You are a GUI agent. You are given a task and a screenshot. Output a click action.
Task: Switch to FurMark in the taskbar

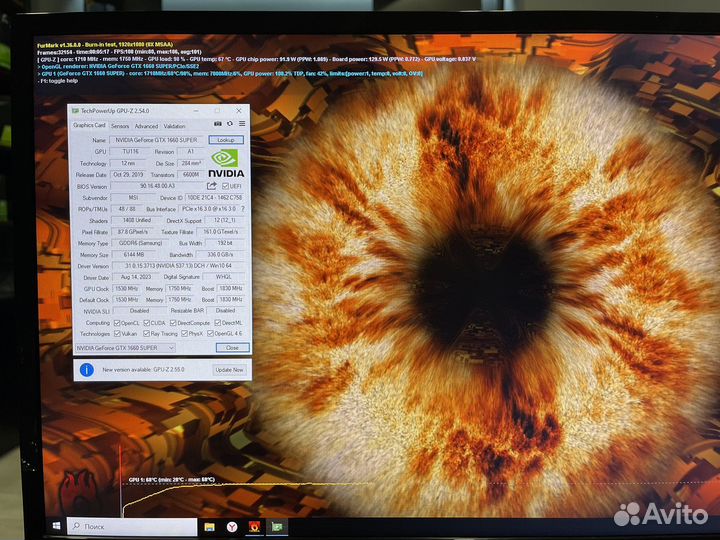pyautogui.click(x=254, y=526)
